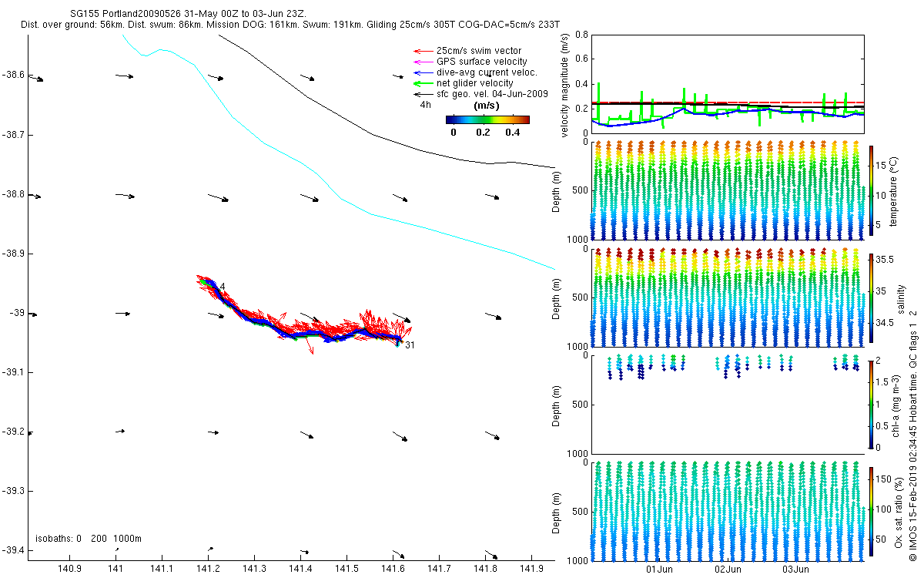Screen dimensions: 924x578
Task: Select legend entry 'net glider velocity'
Action: (474, 83)
